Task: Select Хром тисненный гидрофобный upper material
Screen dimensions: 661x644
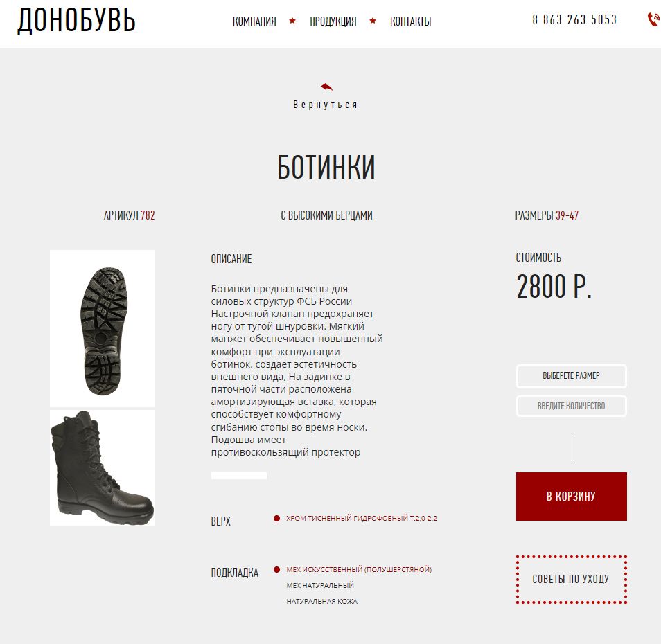Action: (x=361, y=518)
